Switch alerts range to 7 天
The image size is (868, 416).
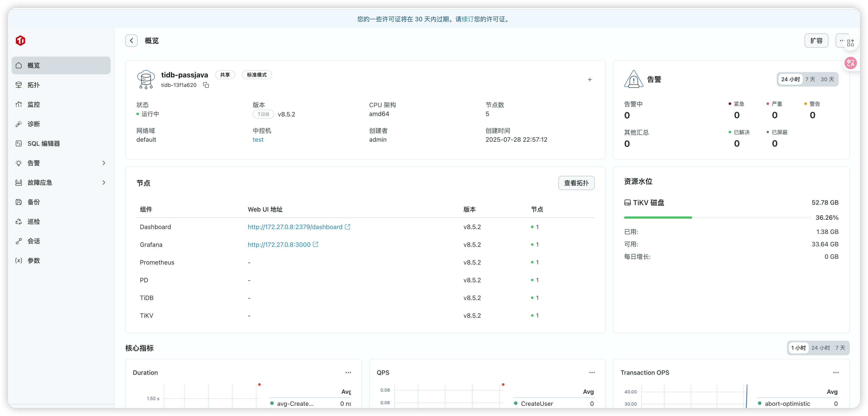tap(810, 79)
